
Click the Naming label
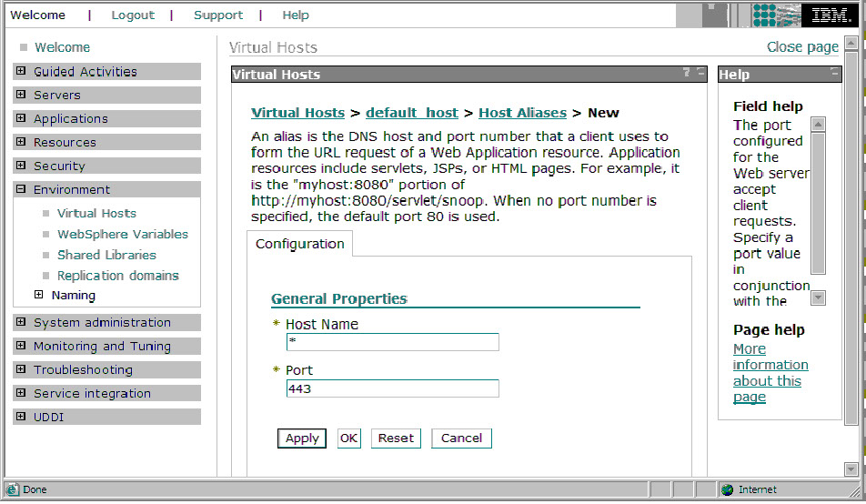click(x=74, y=295)
